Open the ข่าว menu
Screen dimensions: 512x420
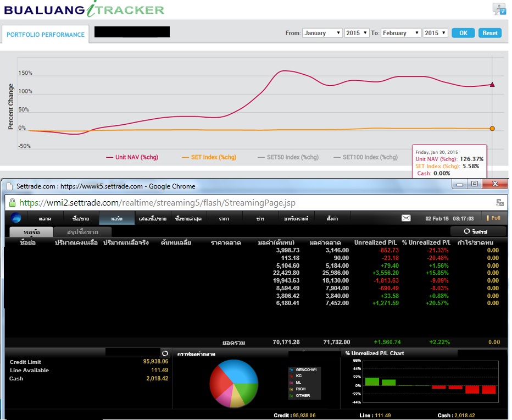[260, 218]
